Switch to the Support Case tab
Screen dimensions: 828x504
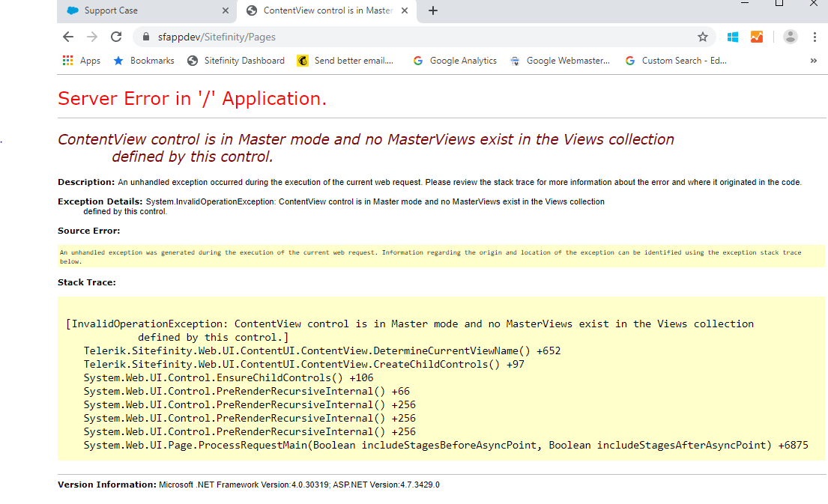pos(147,10)
